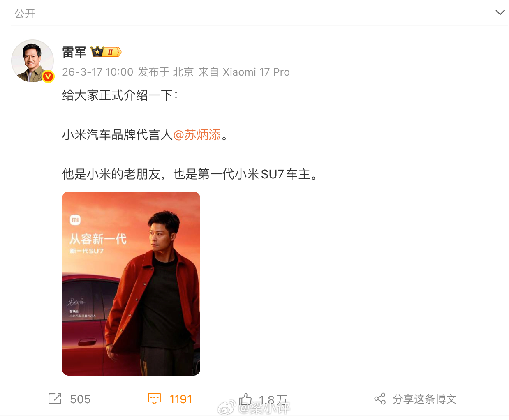View 雷军's profile avatar photo
Screen dimensions: 509x420
point(32,61)
